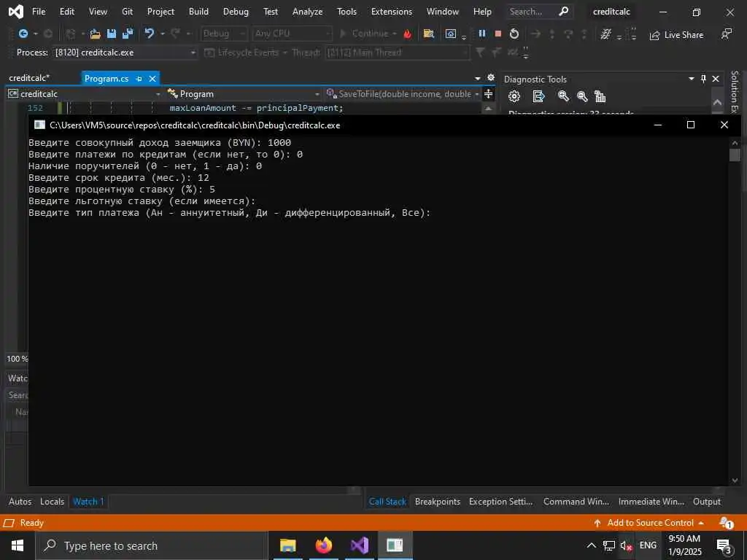The width and height of the screenshot is (747, 560).
Task: Open the Extensions menu
Action: coord(392,12)
